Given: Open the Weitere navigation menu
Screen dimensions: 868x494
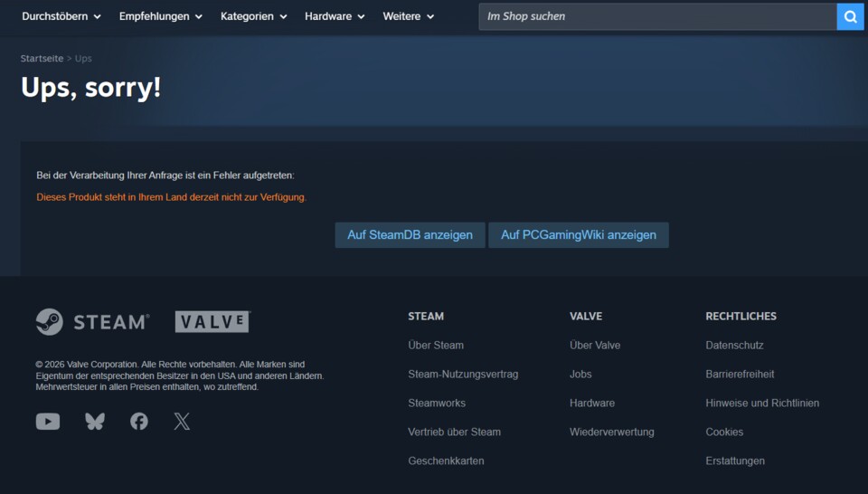Looking at the screenshot, I should pos(408,16).
